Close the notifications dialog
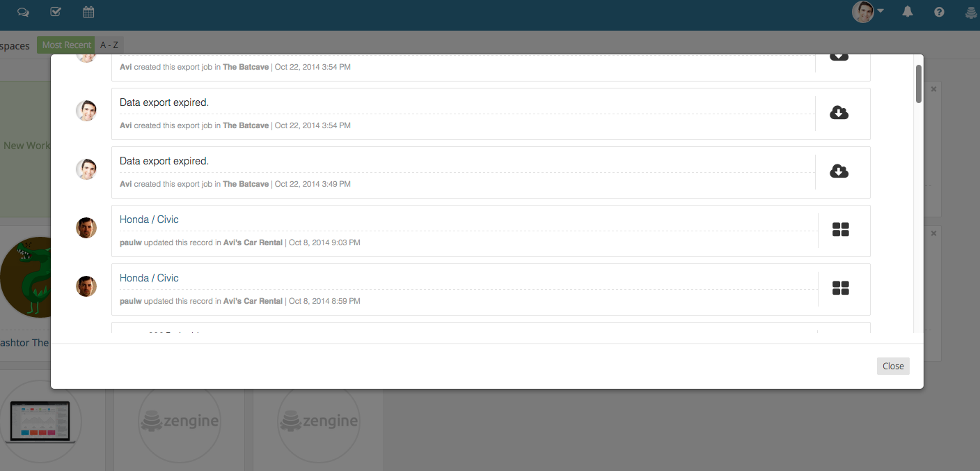980x471 pixels. coord(893,366)
